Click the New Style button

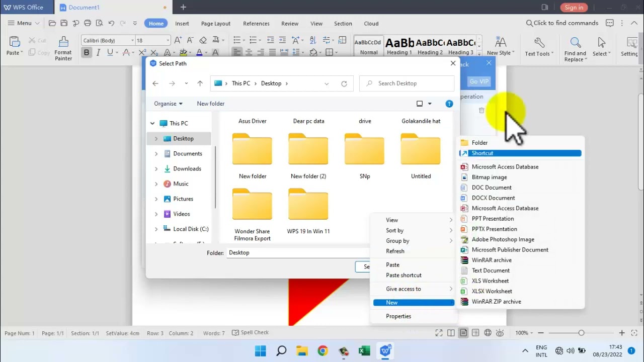coord(500,46)
